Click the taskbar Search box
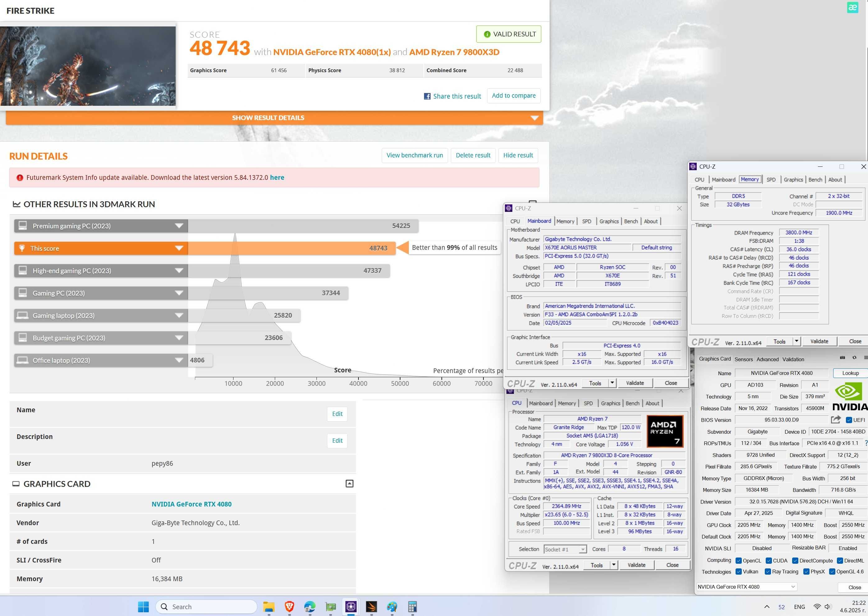Image resolution: width=868 pixels, height=616 pixels. (x=206, y=607)
